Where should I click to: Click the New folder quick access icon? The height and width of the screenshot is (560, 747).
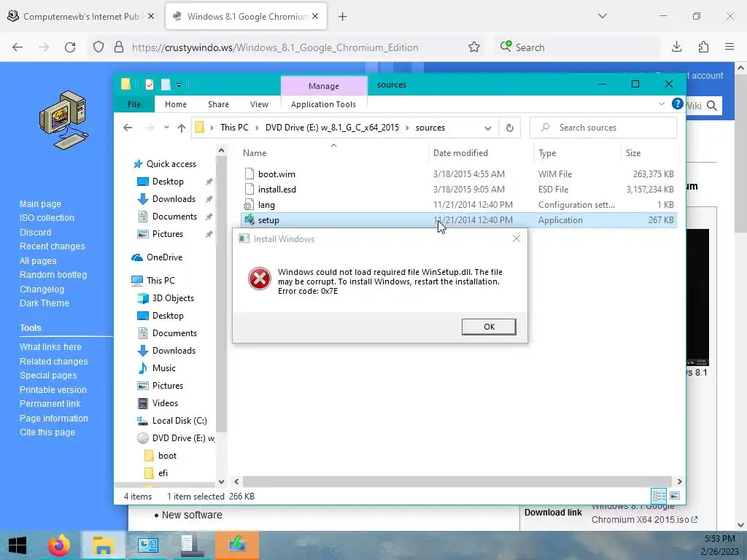tap(166, 85)
